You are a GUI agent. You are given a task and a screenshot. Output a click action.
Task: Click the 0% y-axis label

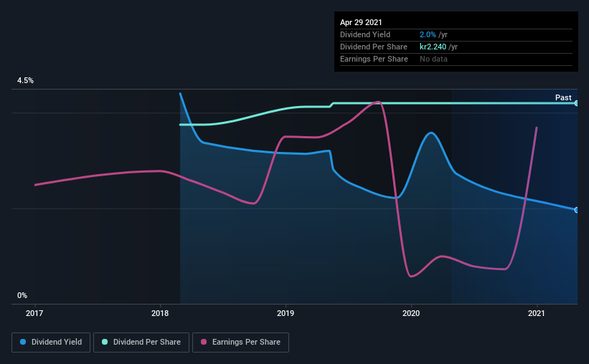pyautogui.click(x=22, y=296)
